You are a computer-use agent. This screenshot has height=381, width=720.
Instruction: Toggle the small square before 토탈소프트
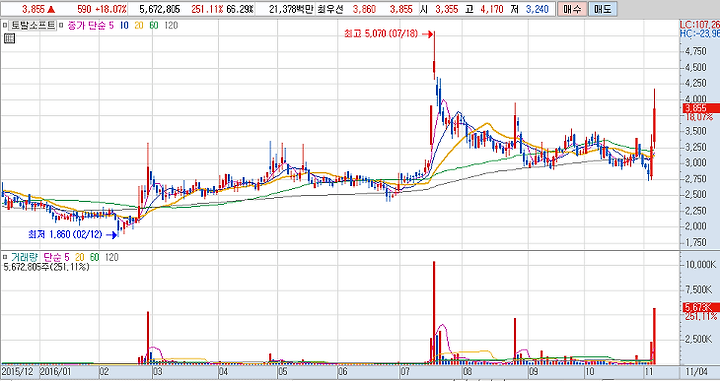point(5,26)
